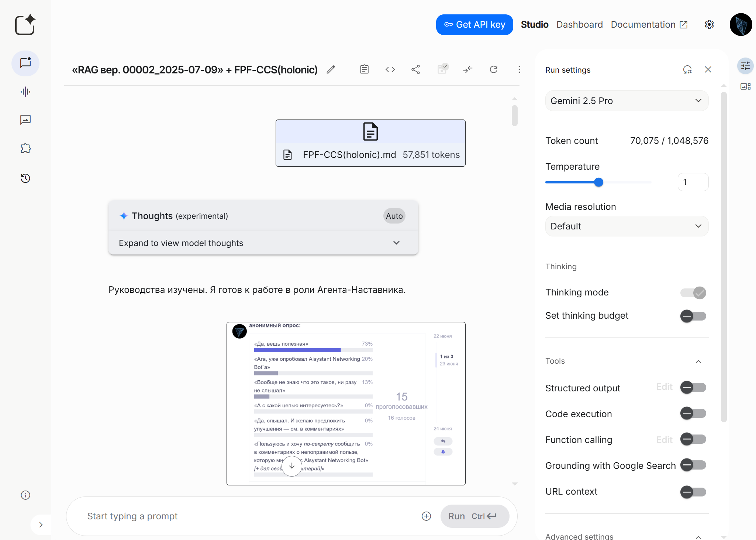Open the Build puzzle icon in sidebar

[25, 149]
